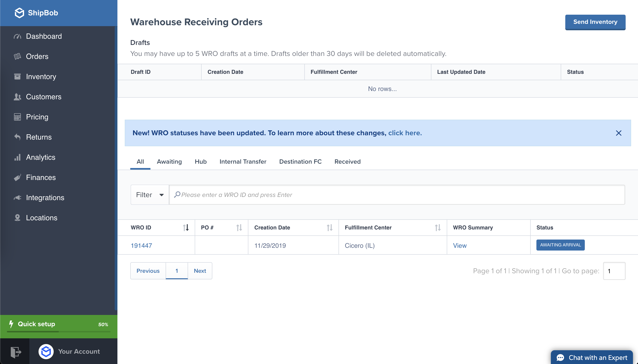The width and height of the screenshot is (638, 364).
Task: Sort by Fulfillment Center arrows
Action: point(438,227)
